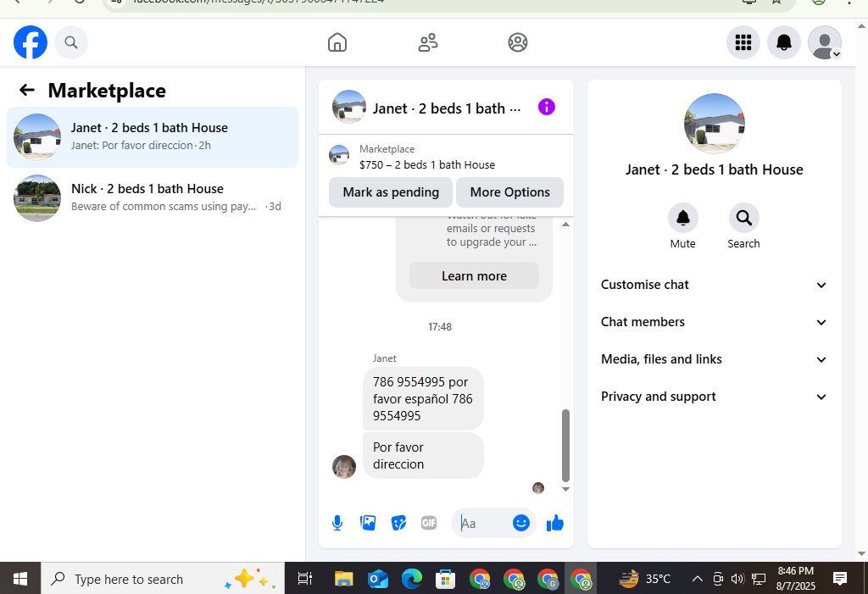Mute the conversation with bell button
The image size is (868, 594).
(682, 218)
